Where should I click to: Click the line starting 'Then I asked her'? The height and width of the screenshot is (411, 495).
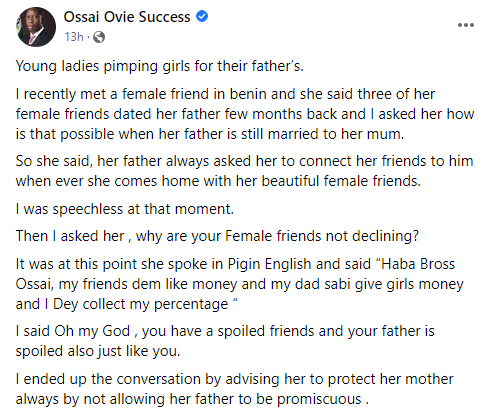pyautogui.click(x=217, y=236)
